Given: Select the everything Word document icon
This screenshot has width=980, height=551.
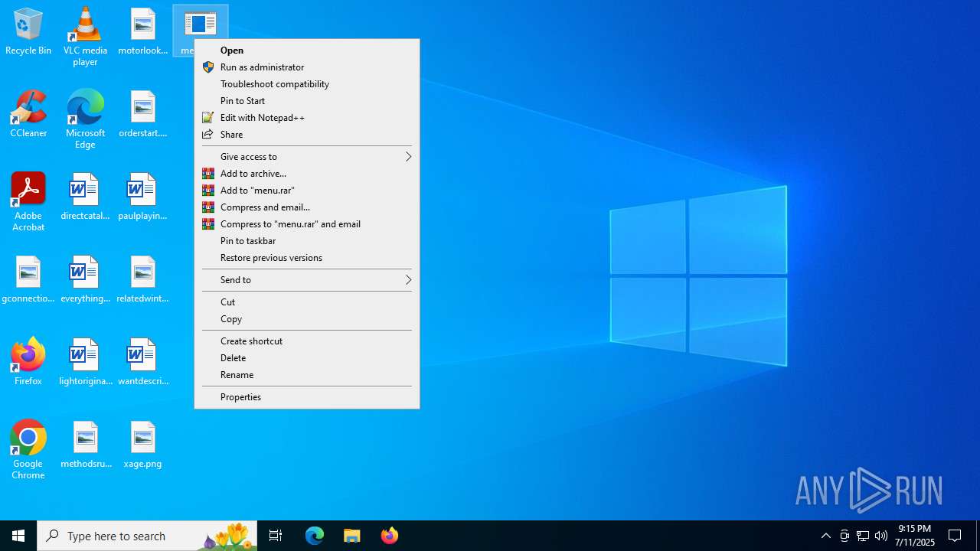Looking at the screenshot, I should point(85,280).
